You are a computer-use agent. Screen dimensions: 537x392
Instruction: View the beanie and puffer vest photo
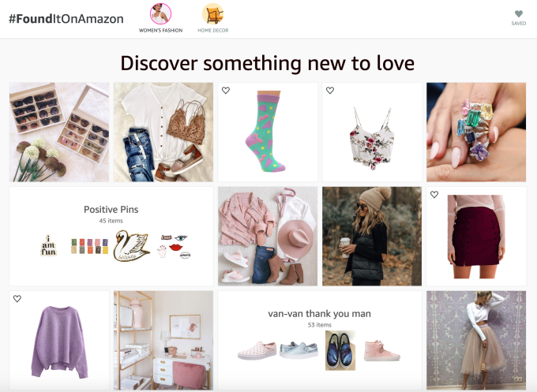coord(372,236)
